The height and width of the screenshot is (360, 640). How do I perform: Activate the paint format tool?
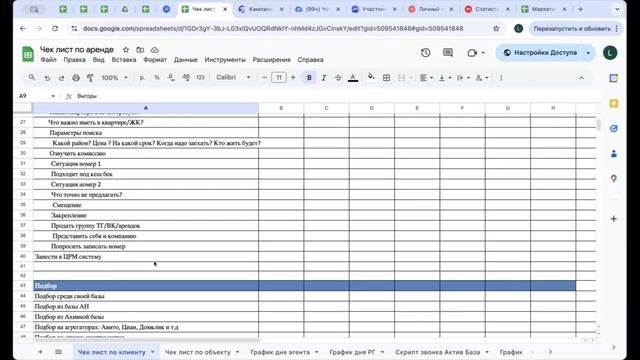pyautogui.click(x=90, y=78)
